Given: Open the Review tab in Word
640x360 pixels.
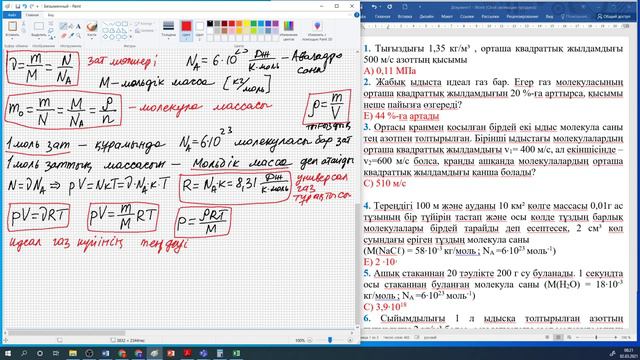Looking at the screenshot, I should click(x=522, y=17).
